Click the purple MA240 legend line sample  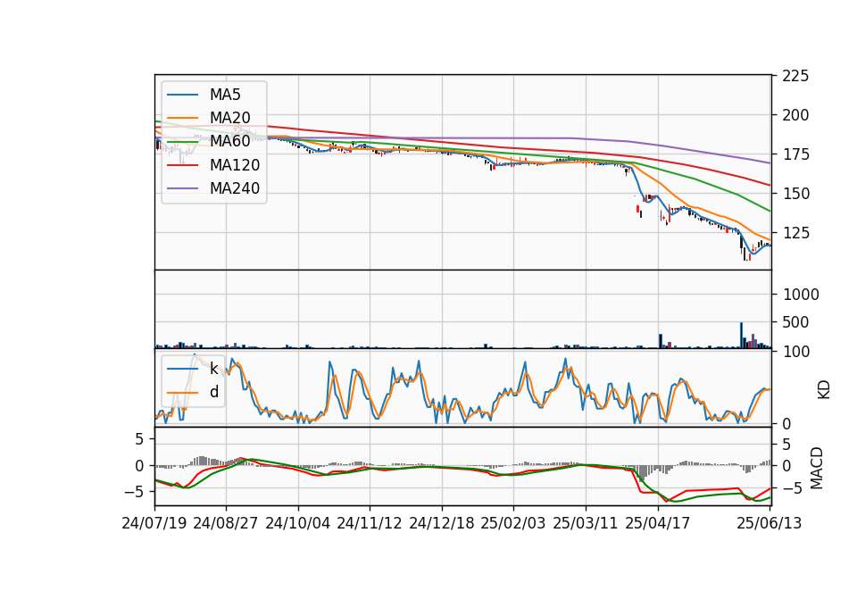coord(182,188)
